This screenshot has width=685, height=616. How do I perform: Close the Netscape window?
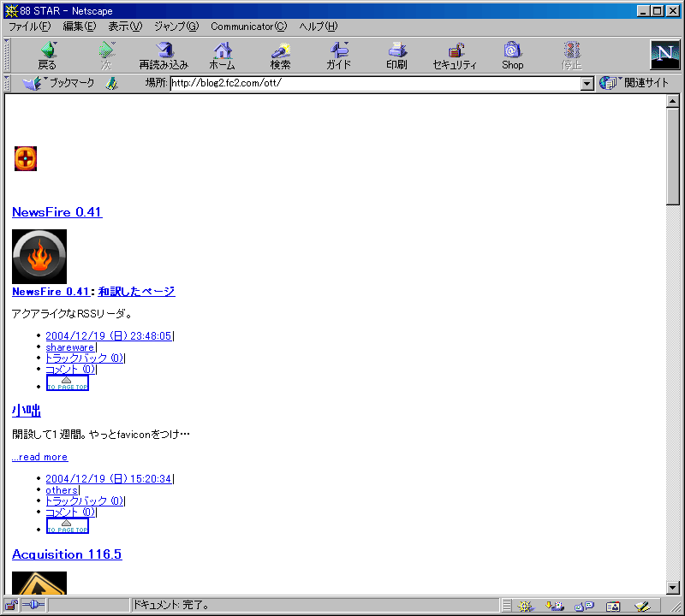pos(672,11)
